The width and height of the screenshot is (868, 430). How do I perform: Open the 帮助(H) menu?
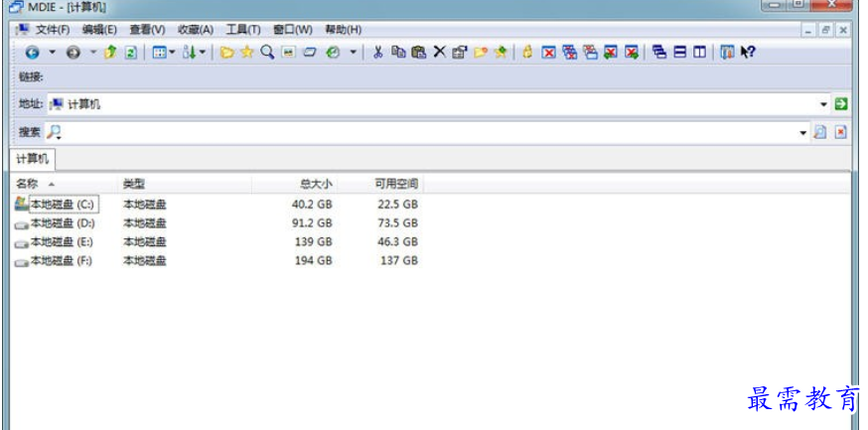tap(343, 30)
